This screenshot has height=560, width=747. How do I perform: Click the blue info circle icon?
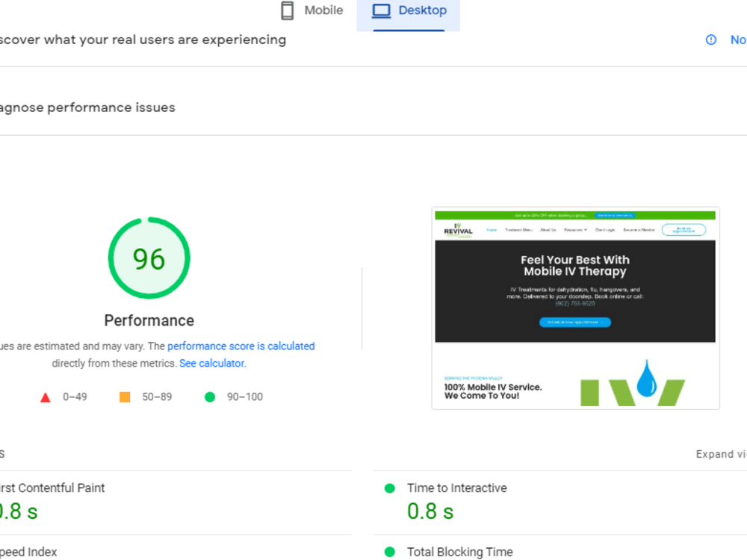(x=711, y=40)
